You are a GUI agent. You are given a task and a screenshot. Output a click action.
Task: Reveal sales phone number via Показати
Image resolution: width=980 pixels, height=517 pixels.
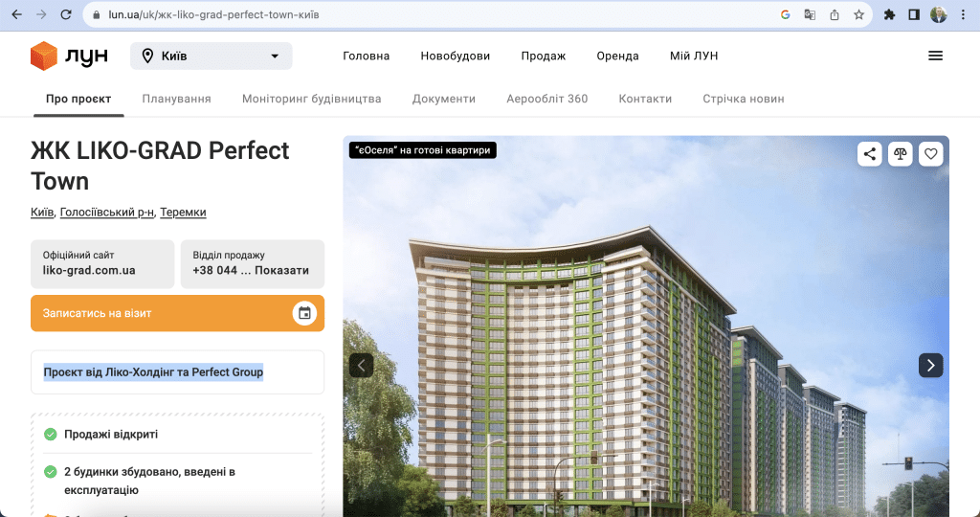tap(282, 270)
